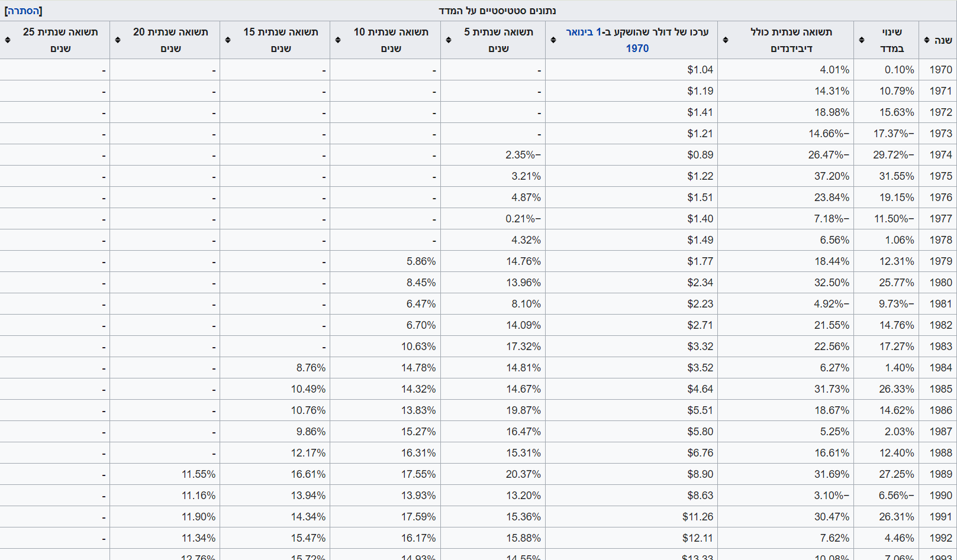Click the table title נתונים סטטיסטיים על המדד
Image resolution: width=957 pixels, height=560 pixels.
point(497,11)
